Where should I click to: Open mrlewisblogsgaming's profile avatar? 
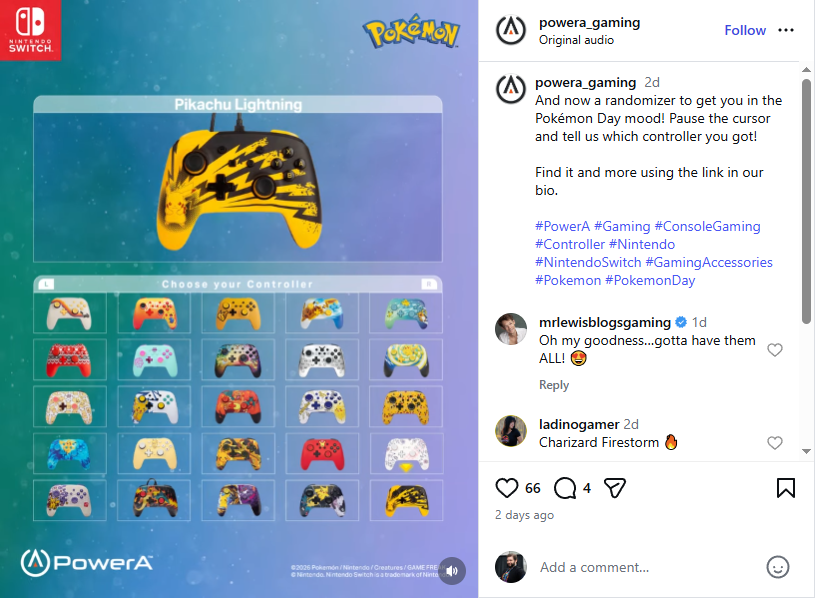point(511,329)
